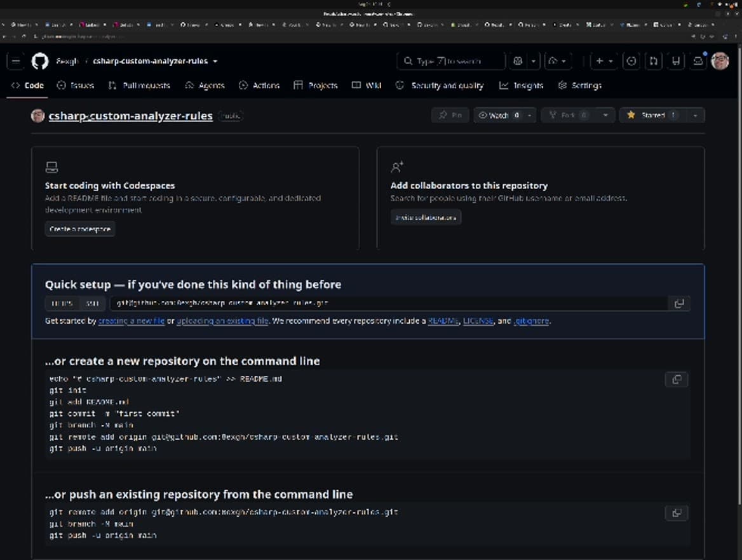Click the GitHub Octocat logo

click(x=40, y=61)
